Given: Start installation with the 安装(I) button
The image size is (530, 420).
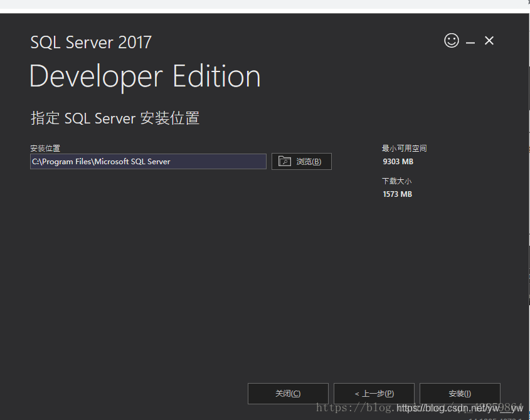Looking at the screenshot, I should click(x=460, y=394).
